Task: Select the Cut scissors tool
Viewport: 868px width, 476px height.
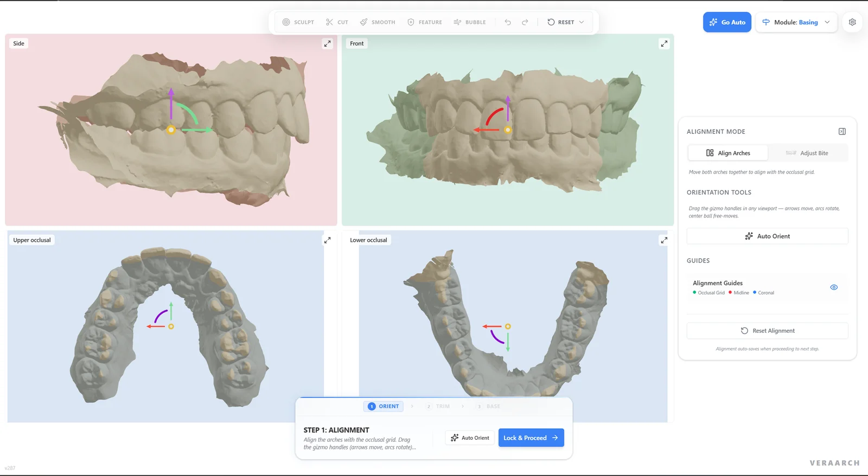Action: 337,22
